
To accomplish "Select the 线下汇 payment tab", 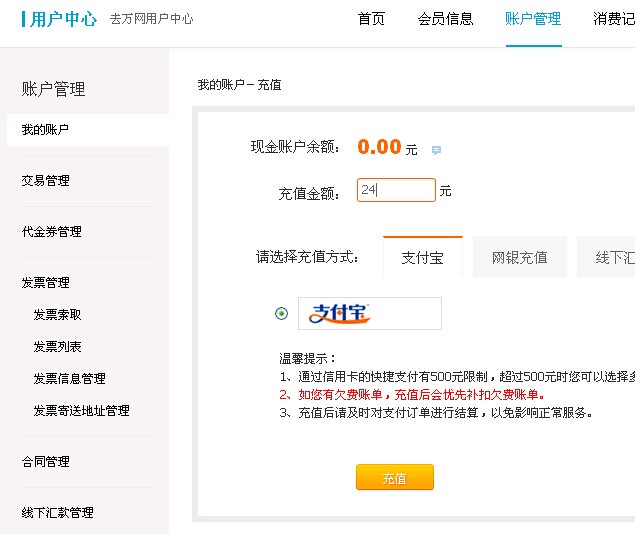I will point(606,257).
